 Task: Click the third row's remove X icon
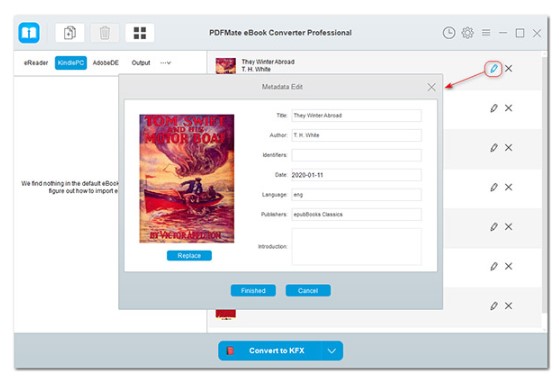(509, 148)
